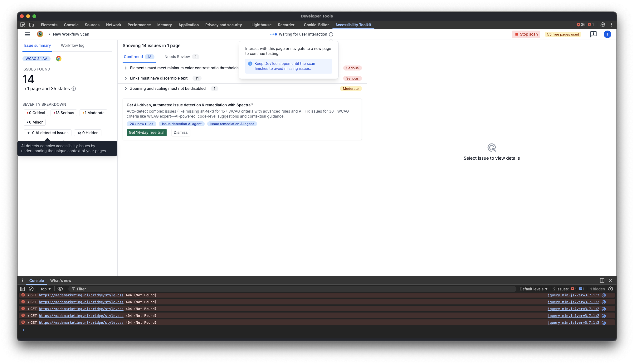
Task: Click the inspect element picker icon
Action: (x=22, y=25)
